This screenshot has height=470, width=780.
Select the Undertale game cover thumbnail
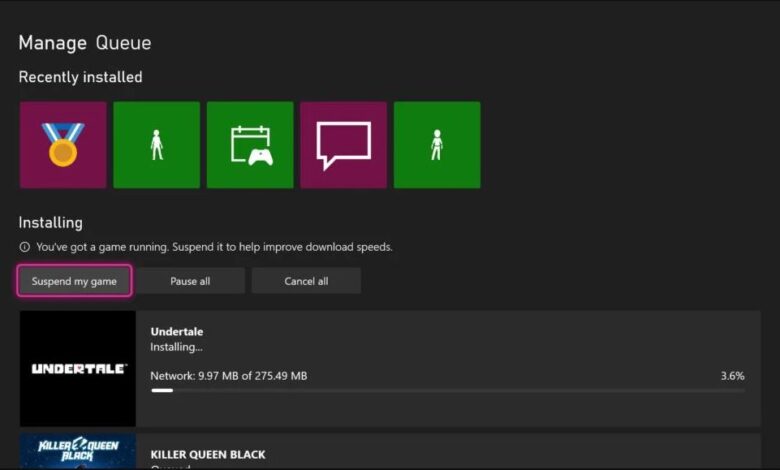pyautogui.click(x=78, y=369)
